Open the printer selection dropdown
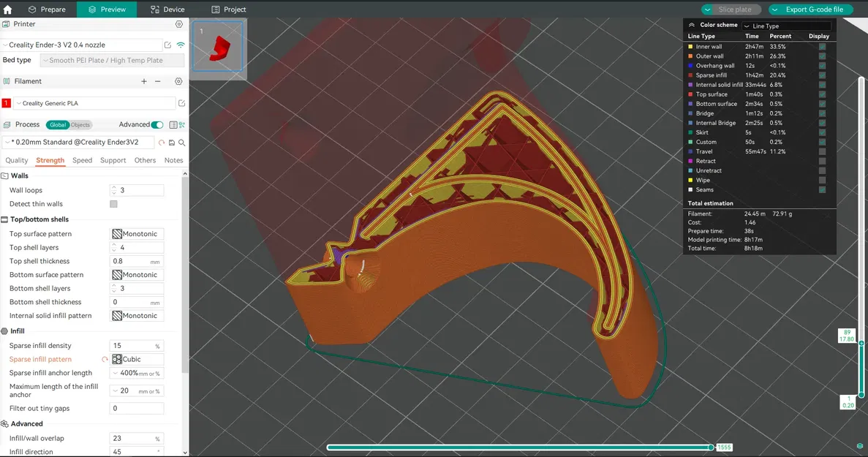The width and height of the screenshot is (868, 457). click(81, 45)
